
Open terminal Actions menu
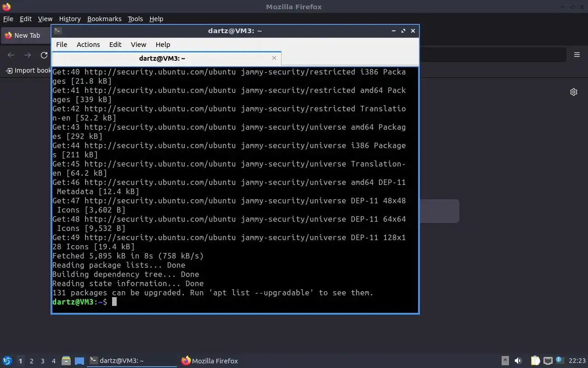[x=88, y=45]
